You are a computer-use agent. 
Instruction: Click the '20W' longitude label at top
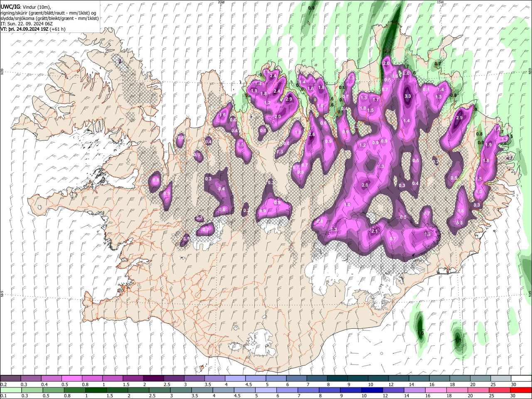(221, 2)
